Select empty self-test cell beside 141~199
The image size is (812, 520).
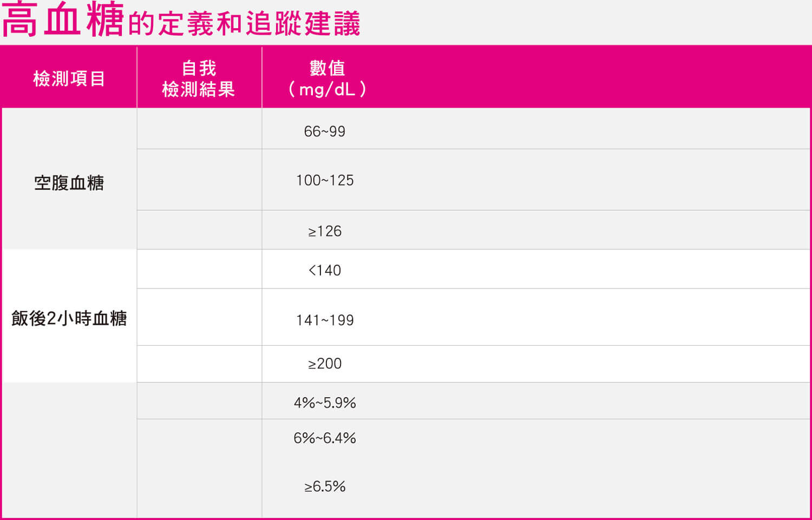click(x=199, y=317)
